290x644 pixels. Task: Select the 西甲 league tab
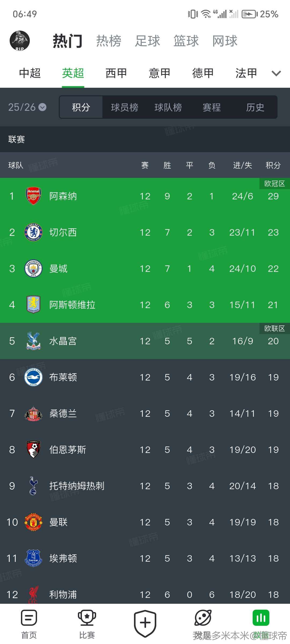[116, 73]
